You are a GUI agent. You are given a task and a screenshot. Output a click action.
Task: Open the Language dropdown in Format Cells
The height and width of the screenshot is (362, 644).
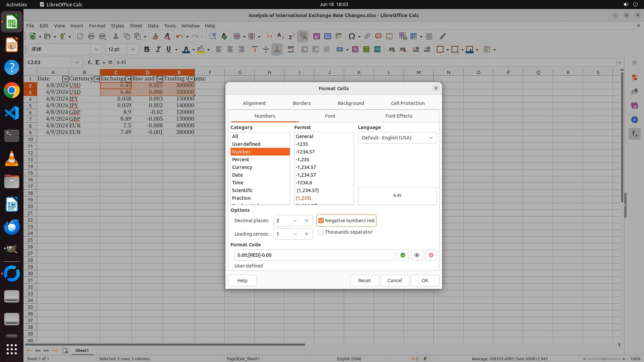tap(397, 138)
